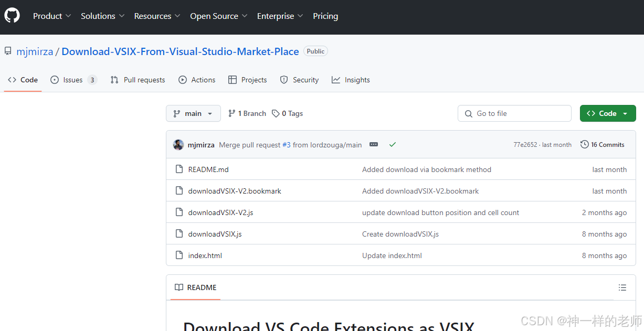Click the file icon next to index.html

pos(179,255)
